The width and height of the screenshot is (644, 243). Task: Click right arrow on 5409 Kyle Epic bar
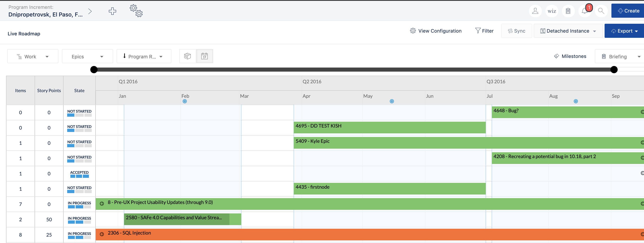(642, 142)
